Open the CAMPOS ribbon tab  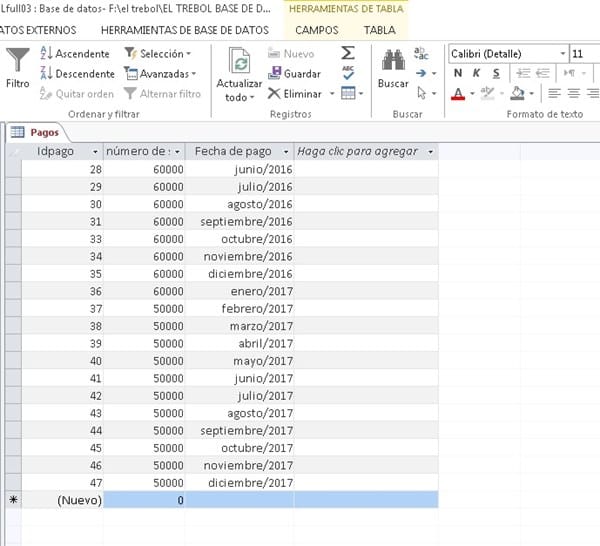click(x=316, y=30)
